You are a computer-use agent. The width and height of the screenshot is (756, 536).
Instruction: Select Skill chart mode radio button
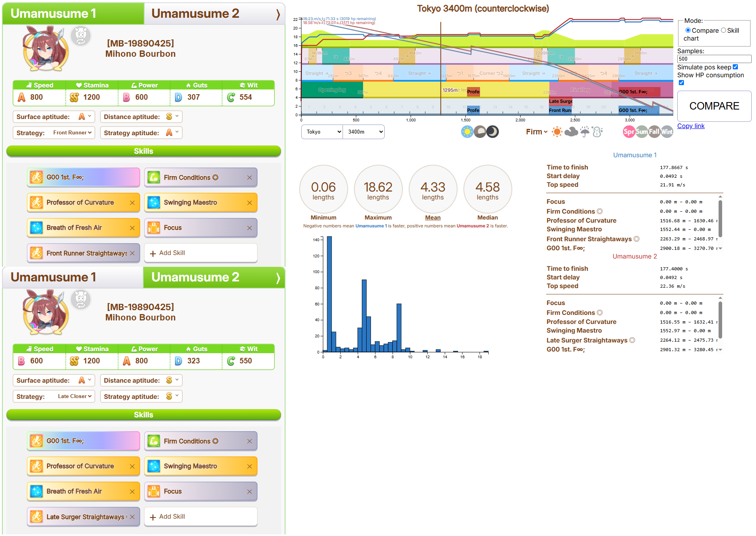723,30
